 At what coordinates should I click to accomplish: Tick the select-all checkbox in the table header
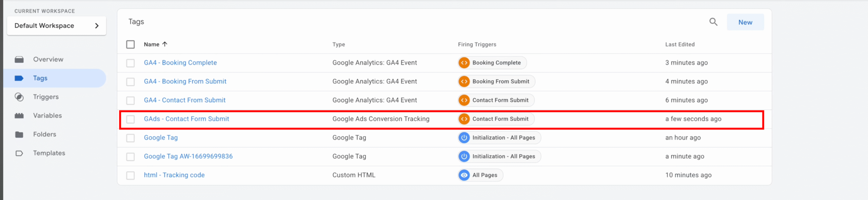tap(131, 44)
